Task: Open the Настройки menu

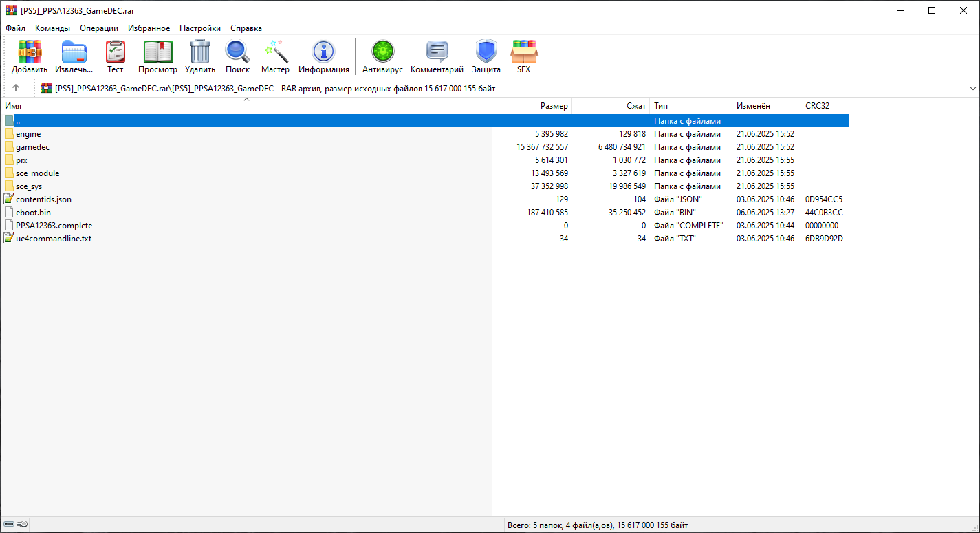Action: click(x=200, y=28)
